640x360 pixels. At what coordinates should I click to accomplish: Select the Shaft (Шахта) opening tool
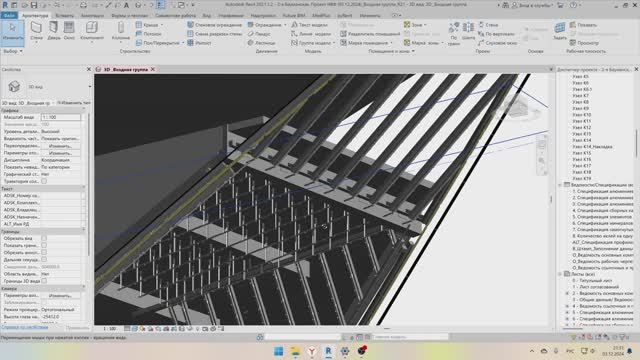click(x=468, y=31)
